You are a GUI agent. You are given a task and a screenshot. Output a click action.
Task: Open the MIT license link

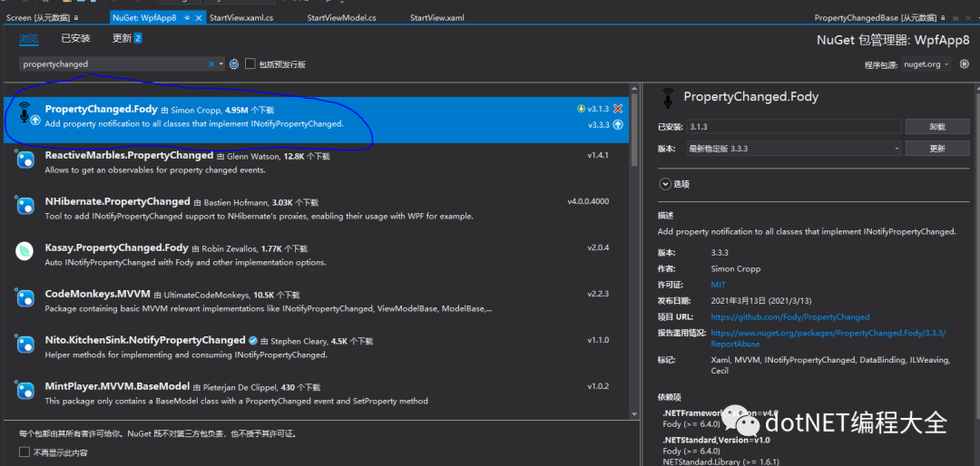pos(718,284)
